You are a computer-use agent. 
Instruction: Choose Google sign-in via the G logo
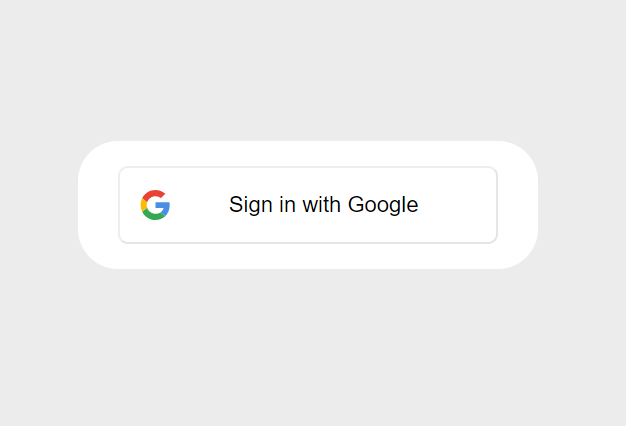(155, 205)
